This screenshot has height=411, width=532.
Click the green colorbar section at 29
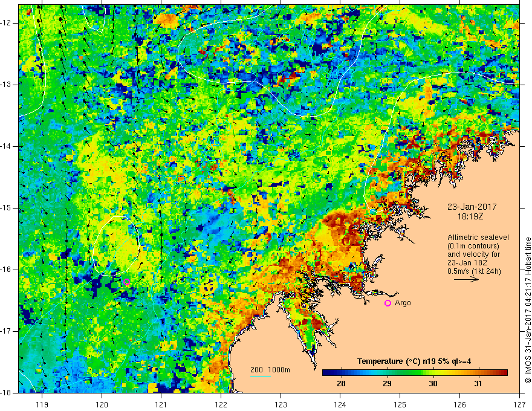(387, 373)
